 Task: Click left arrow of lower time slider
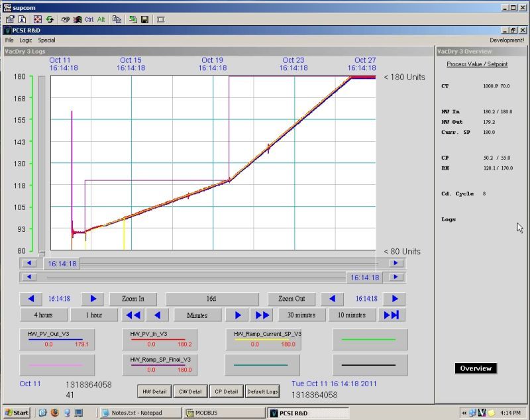click(29, 277)
